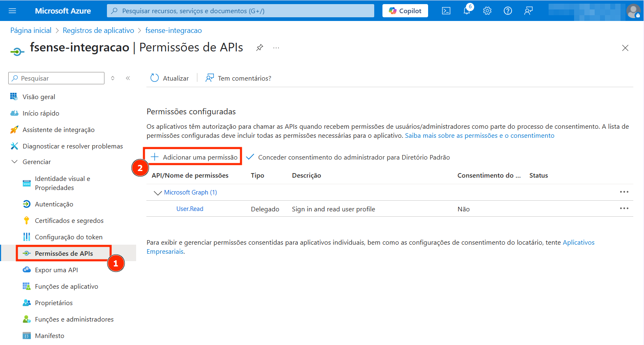Viewport: 644px width, 345px height.
Task: Click the Descrição column header
Action: [306, 175]
